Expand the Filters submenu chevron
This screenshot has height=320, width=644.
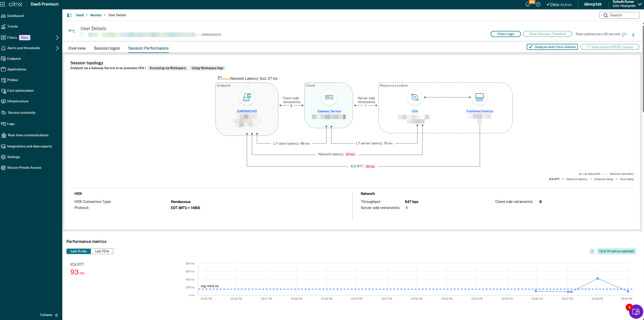tap(57, 37)
